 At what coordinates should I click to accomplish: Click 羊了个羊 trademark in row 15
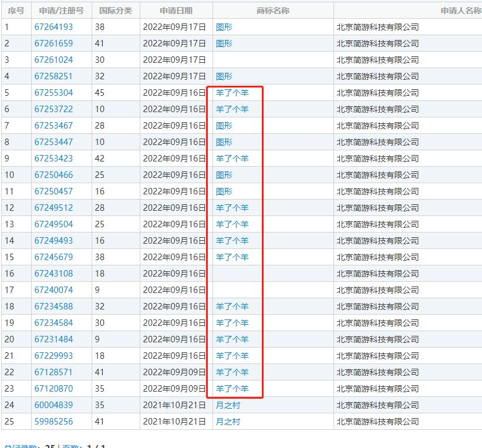(x=232, y=257)
